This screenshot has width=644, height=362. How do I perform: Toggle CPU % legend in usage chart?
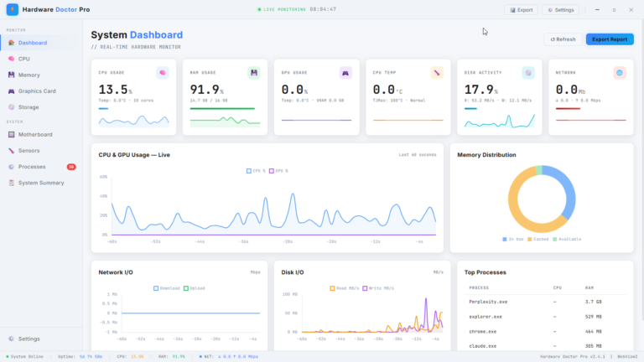click(x=256, y=171)
